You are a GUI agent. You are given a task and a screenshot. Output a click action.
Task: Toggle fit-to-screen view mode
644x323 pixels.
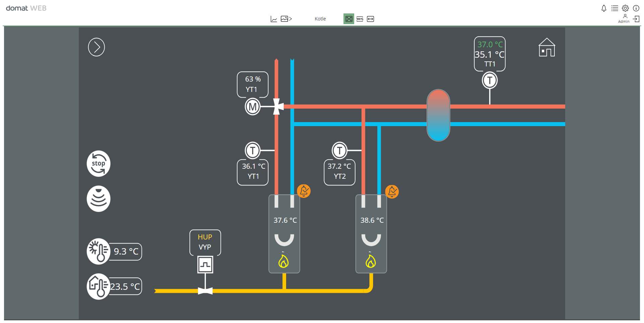click(349, 19)
